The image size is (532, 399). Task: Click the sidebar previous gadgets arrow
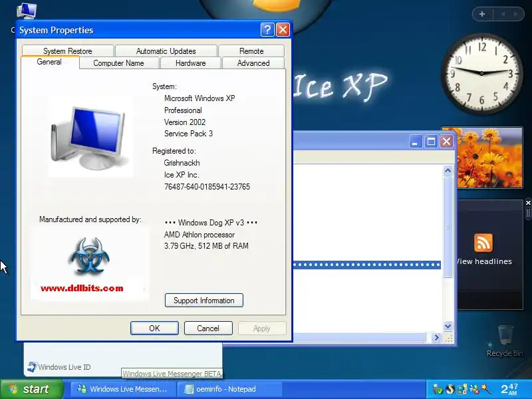tap(503, 14)
